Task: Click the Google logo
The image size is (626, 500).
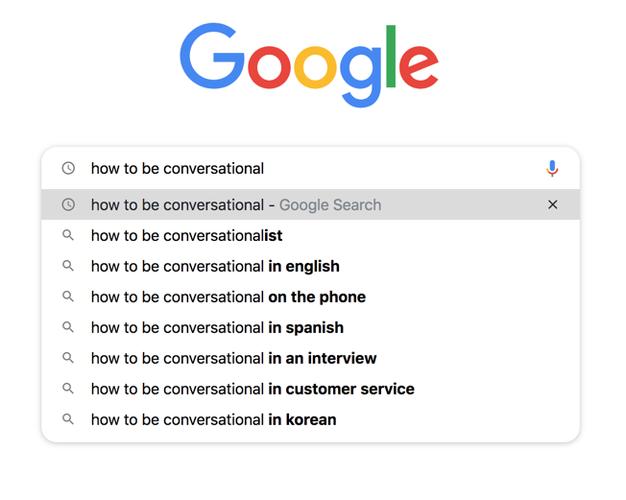Action: 309,65
